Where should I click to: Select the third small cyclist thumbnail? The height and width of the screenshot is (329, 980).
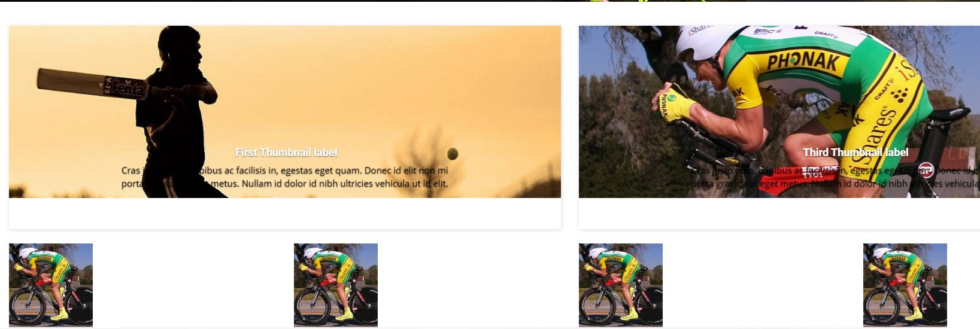pyautogui.click(x=621, y=285)
